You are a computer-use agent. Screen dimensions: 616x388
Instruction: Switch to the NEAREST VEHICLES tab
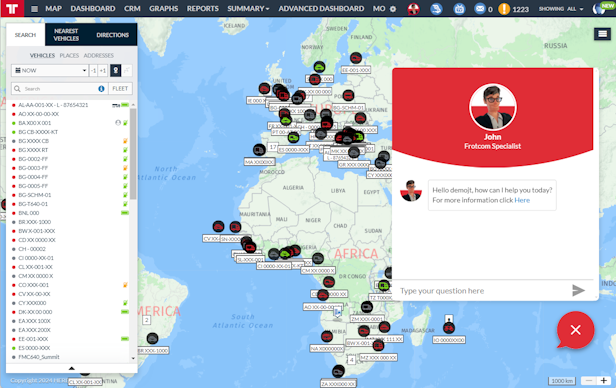[x=66, y=35]
